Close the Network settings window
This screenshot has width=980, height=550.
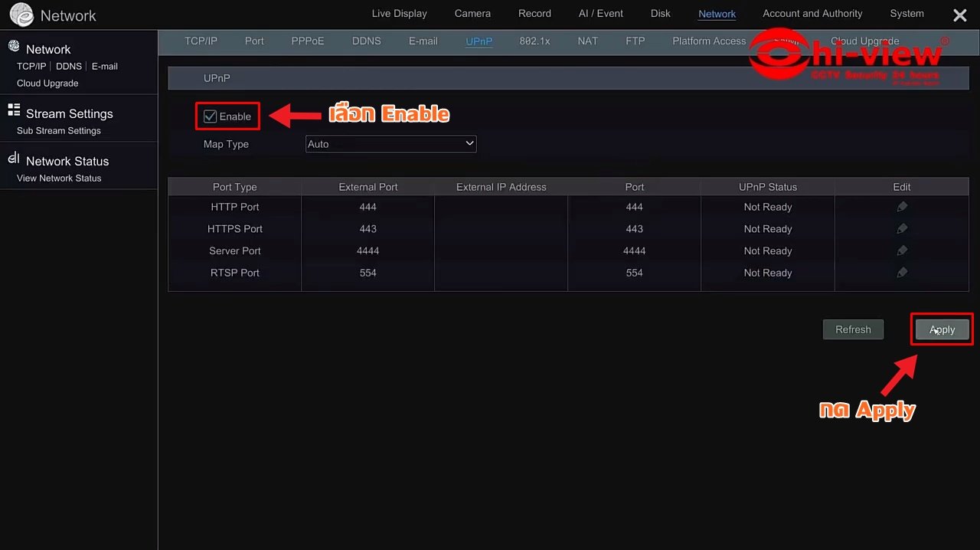959,15
